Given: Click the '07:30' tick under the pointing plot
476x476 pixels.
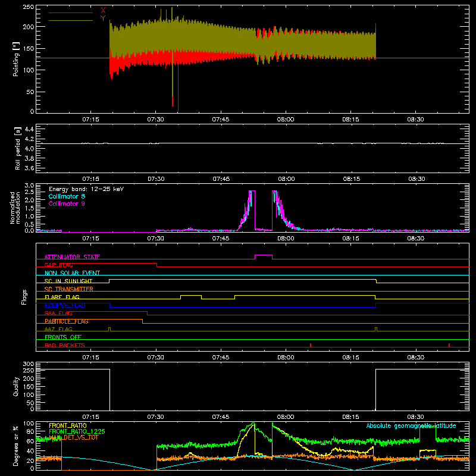Looking at the screenshot, I should (155, 120).
